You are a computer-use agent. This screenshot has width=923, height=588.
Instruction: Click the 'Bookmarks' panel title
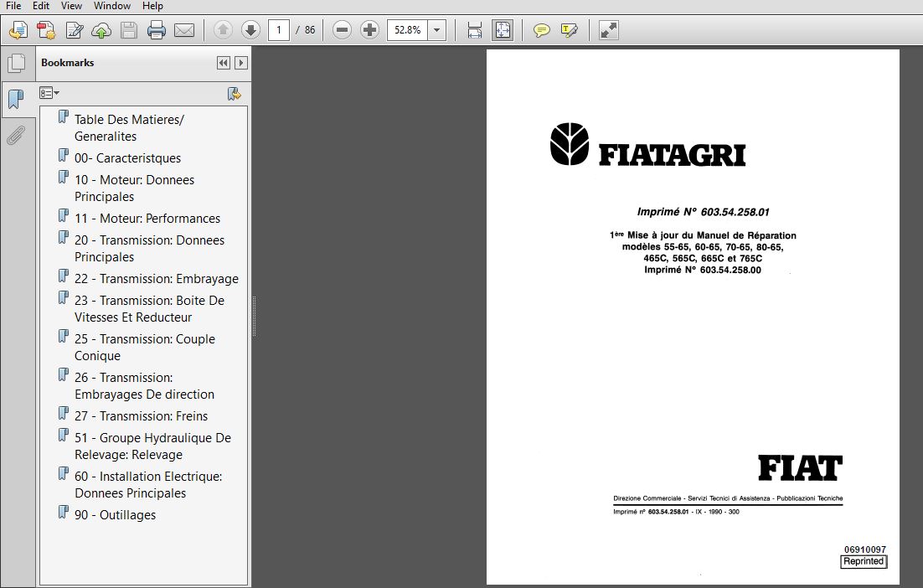(x=68, y=63)
